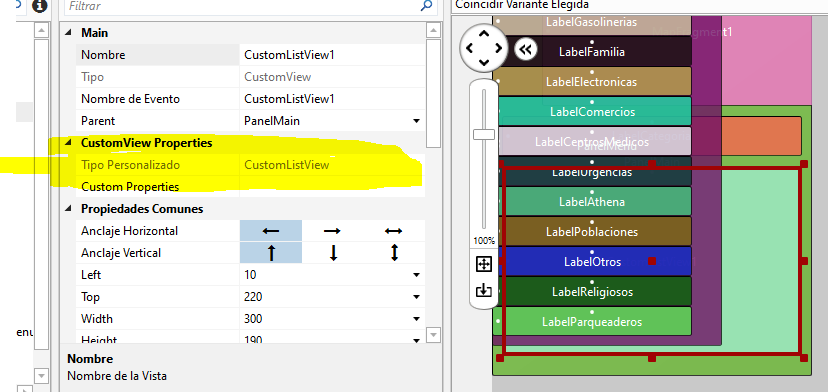This screenshot has height=392, width=828.
Task: Open the Top value dropdown
Action: 416,297
